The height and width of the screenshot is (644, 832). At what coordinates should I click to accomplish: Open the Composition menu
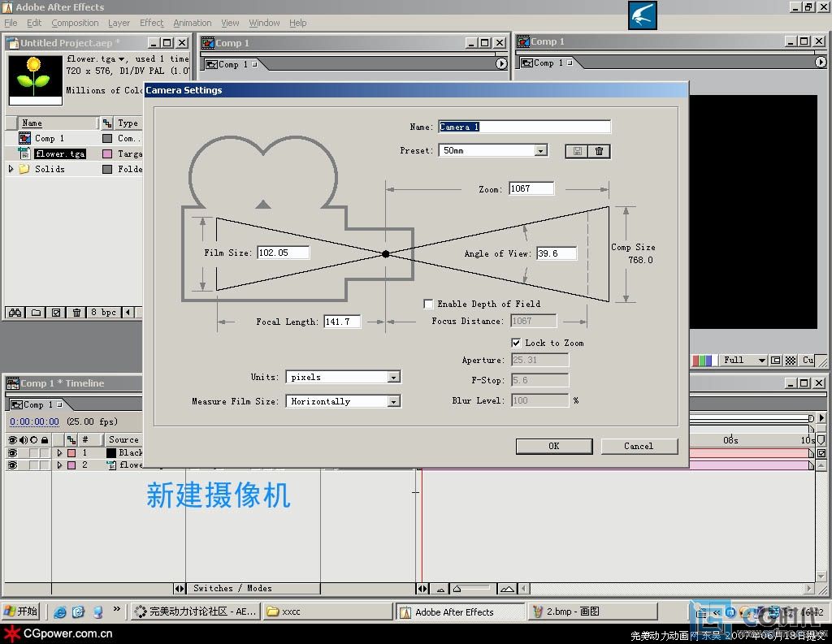point(75,23)
